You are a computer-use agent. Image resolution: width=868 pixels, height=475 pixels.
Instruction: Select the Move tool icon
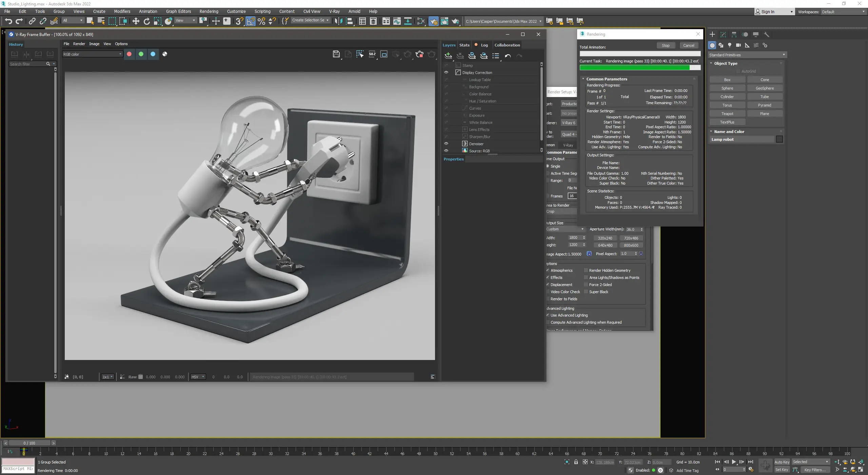[136, 21]
